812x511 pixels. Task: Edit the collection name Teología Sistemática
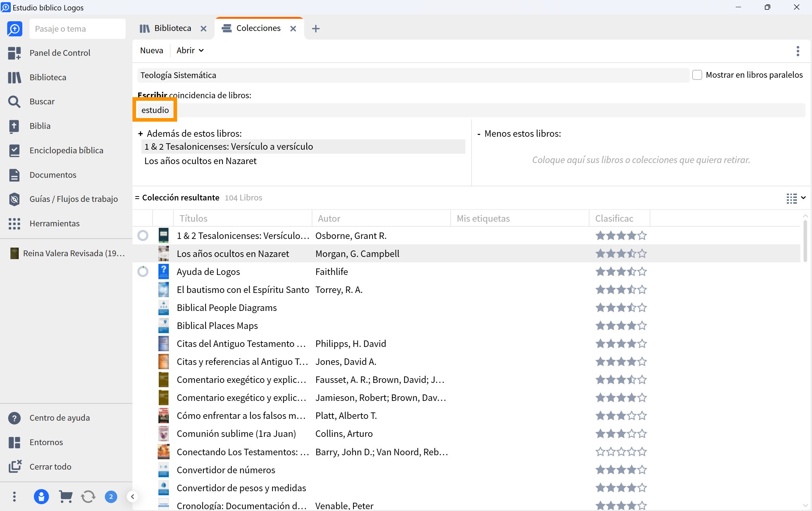[413, 75]
